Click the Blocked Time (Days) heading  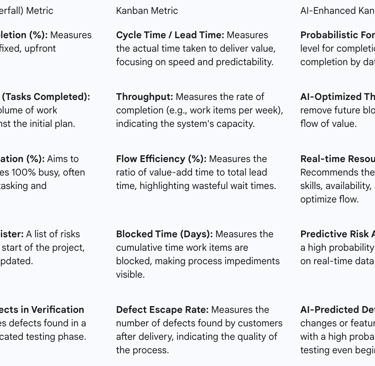pos(164,234)
